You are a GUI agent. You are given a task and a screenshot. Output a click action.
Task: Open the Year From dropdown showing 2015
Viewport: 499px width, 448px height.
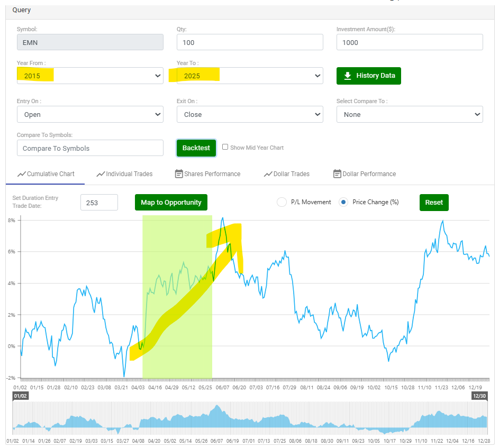coord(90,76)
